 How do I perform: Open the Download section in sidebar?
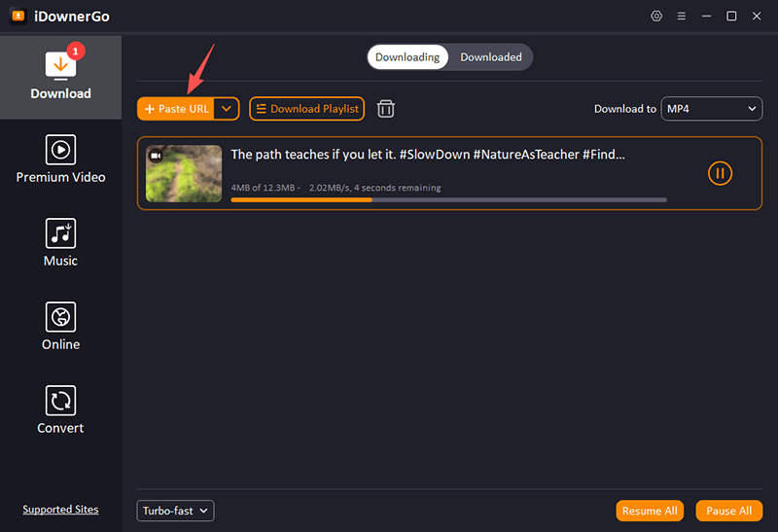pos(60,78)
